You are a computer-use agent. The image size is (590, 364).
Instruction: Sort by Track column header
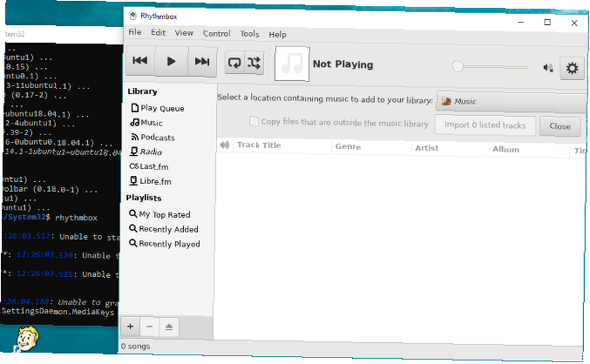click(x=247, y=145)
